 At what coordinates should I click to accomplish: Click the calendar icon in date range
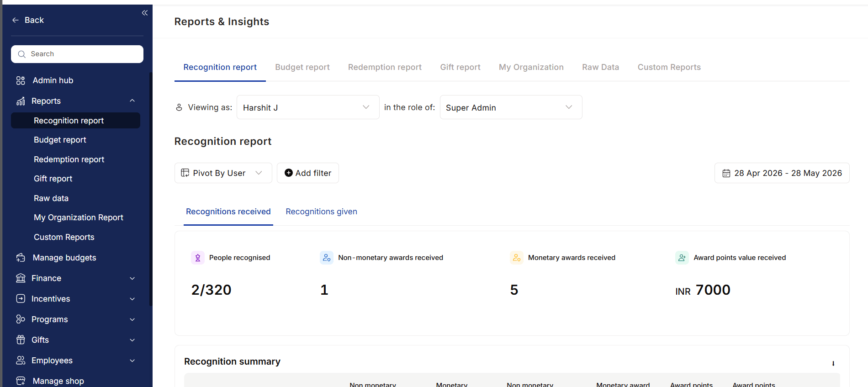[726, 173]
